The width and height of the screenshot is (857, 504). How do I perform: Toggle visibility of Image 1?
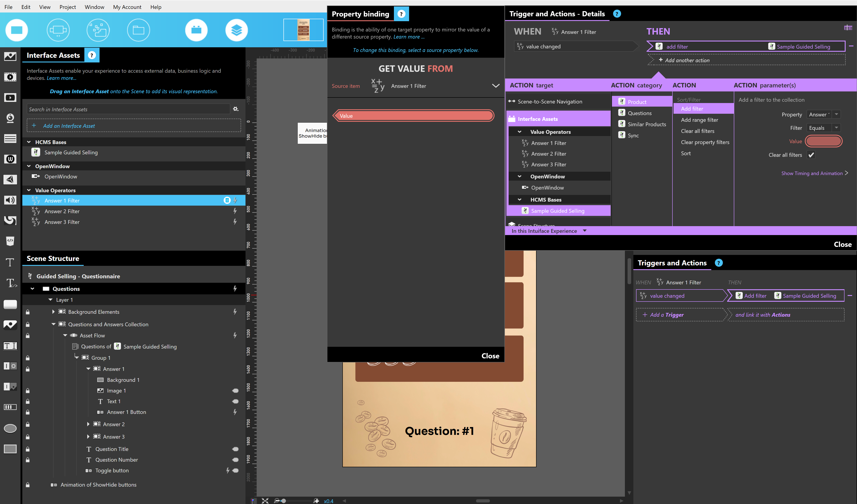pos(235,390)
